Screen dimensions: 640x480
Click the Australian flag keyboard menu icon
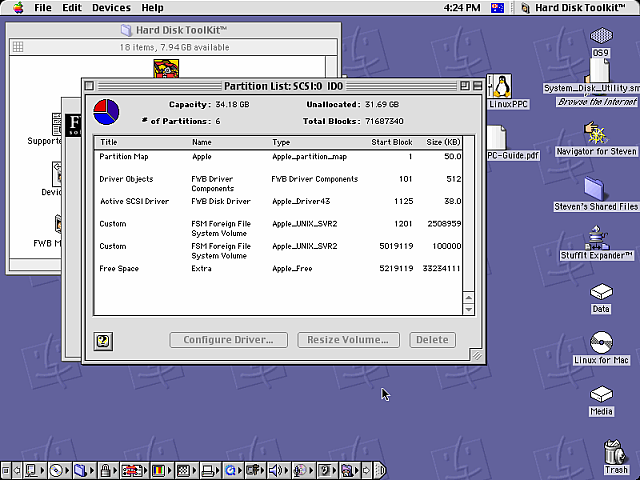[x=497, y=7]
